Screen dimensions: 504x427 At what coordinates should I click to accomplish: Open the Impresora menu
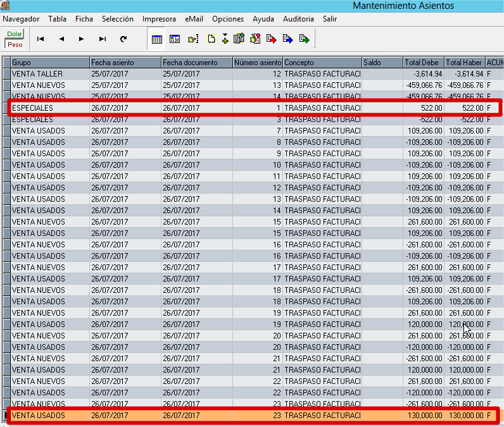coord(159,19)
